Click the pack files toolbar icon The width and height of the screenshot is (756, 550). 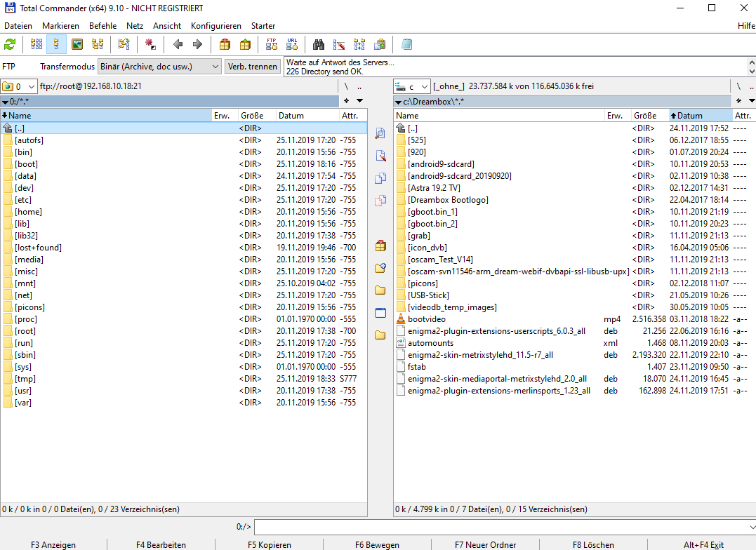(225, 44)
